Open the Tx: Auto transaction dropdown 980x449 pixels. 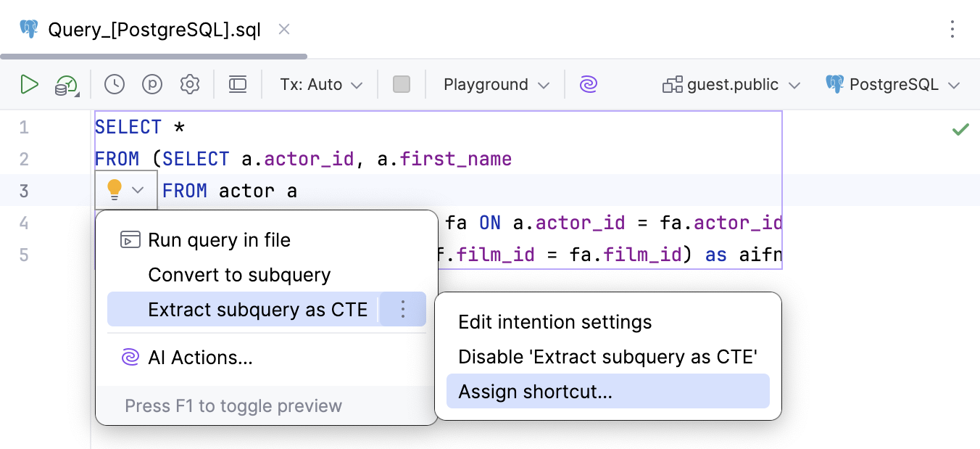pyautogui.click(x=320, y=84)
